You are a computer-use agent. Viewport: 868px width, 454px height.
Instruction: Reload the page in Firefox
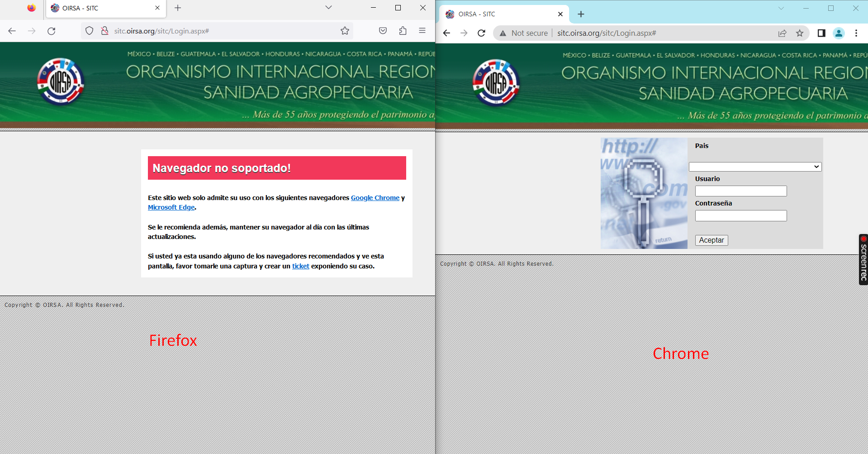point(52,31)
